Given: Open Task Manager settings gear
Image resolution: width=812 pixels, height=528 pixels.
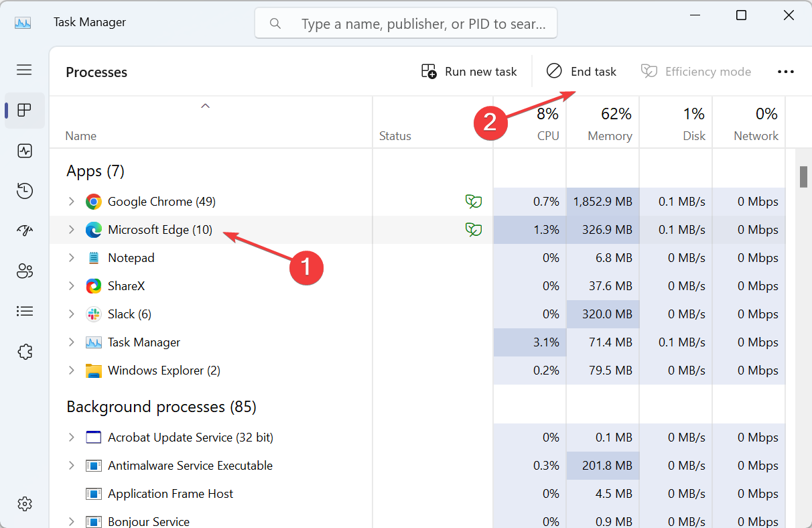Looking at the screenshot, I should pyautogui.click(x=25, y=504).
